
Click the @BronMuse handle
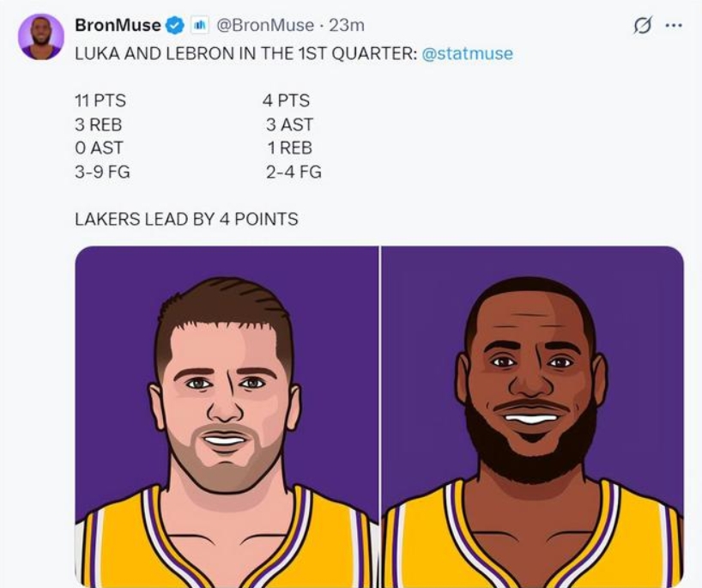point(256,26)
